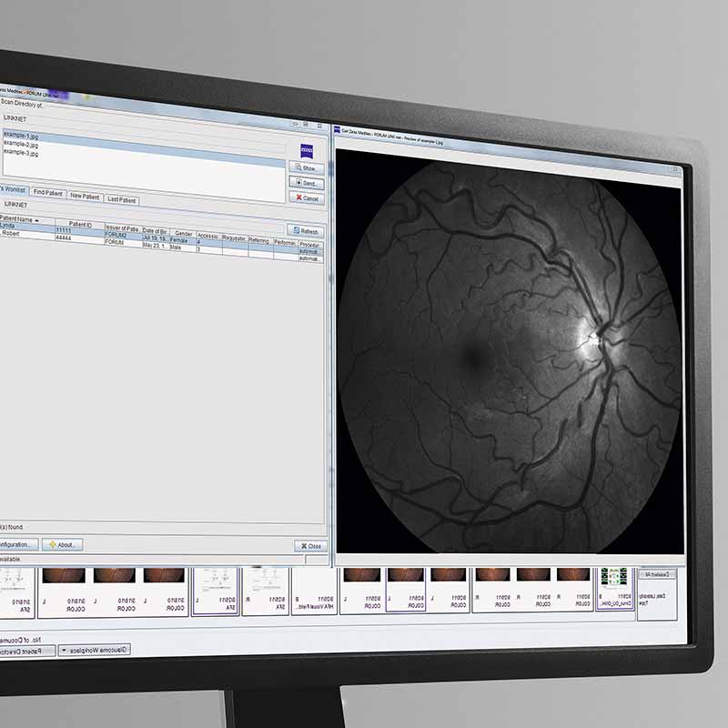
Task: Select the Cirrus OU Disc report thumbnail
Action: click(615, 589)
